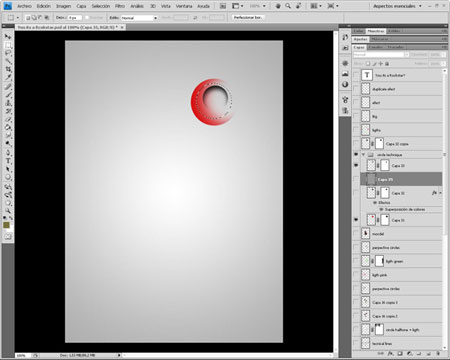Image resolution: width=450 pixels, height=360 pixels.
Task: Select the Eraser tool
Action: (x=8, y=119)
